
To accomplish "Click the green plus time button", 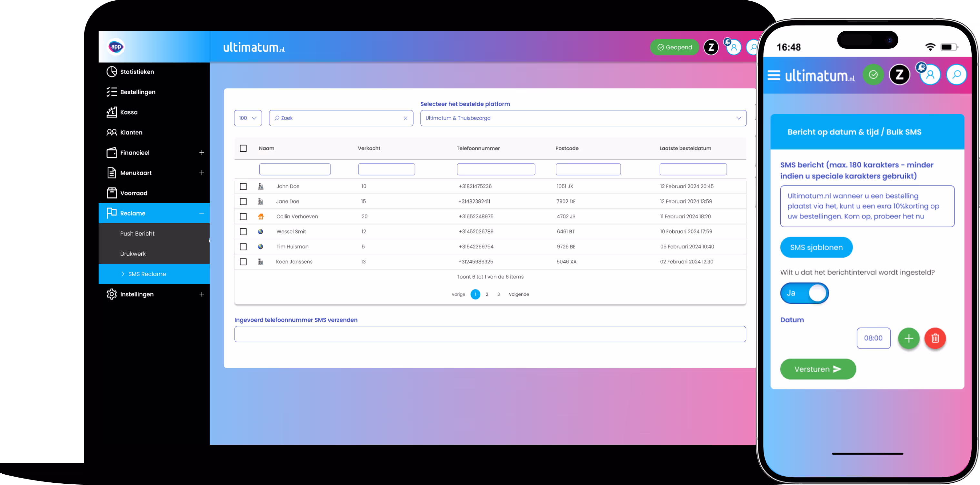I will tap(908, 338).
